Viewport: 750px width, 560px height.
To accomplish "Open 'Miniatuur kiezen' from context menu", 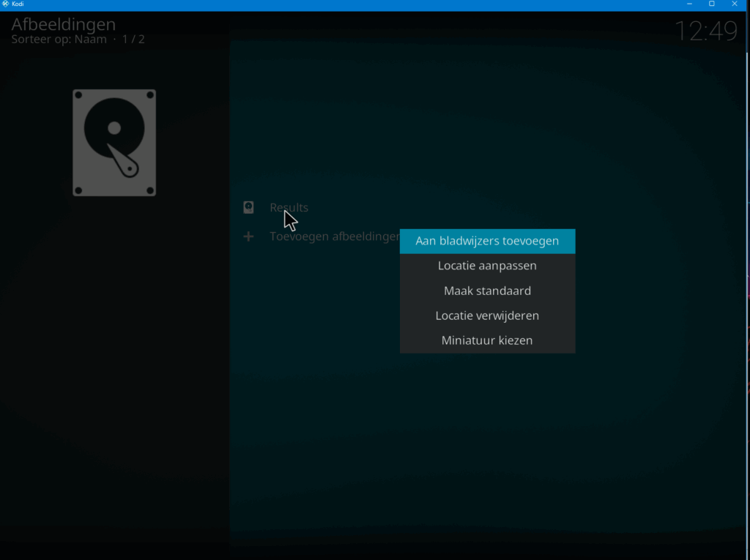I will coord(487,340).
